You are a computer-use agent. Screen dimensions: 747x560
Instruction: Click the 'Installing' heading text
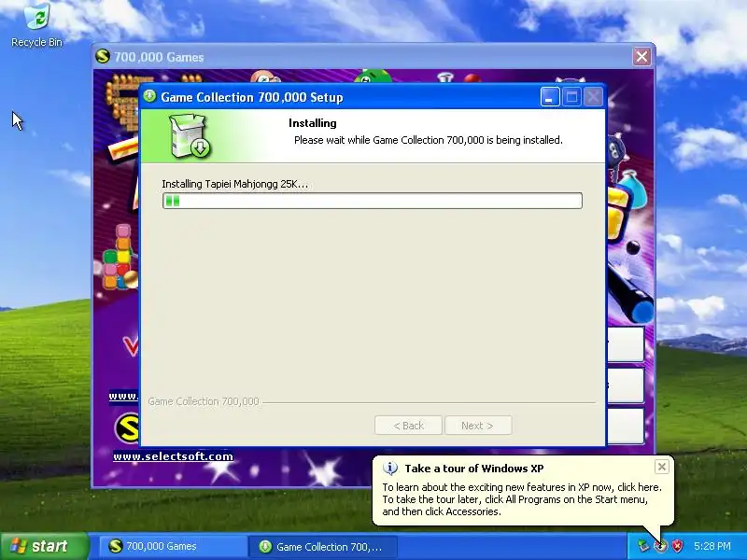pyautogui.click(x=313, y=123)
